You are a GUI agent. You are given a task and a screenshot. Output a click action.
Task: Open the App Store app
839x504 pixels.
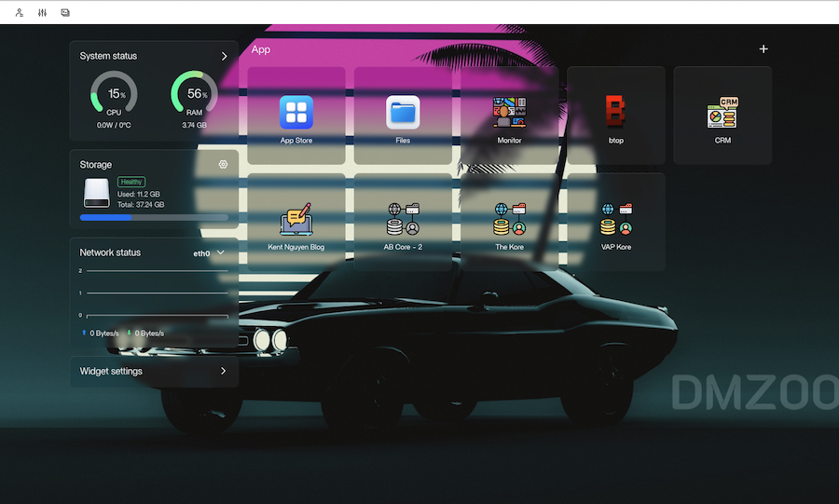[x=296, y=116]
